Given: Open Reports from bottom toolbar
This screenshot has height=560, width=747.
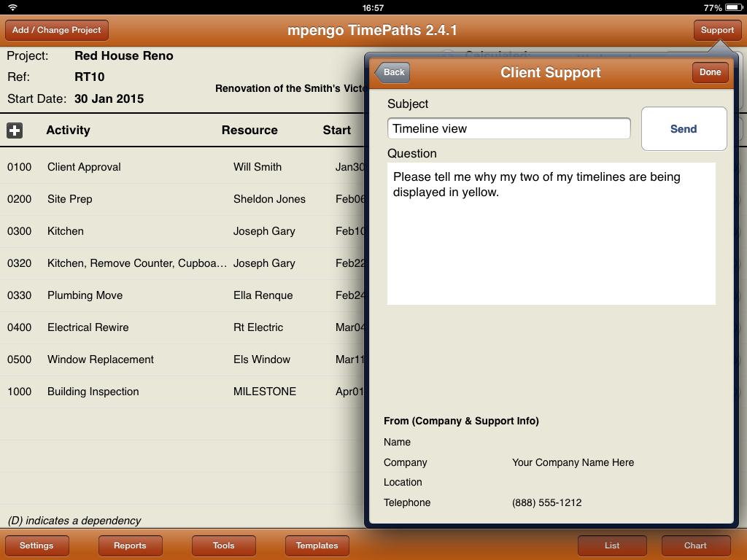Looking at the screenshot, I should [130, 545].
